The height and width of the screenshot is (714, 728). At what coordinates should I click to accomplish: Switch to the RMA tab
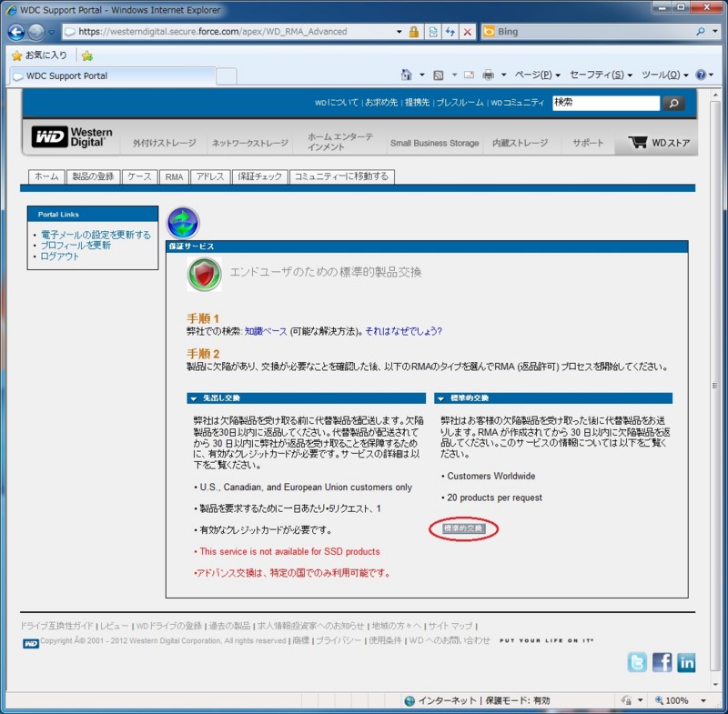click(x=173, y=176)
